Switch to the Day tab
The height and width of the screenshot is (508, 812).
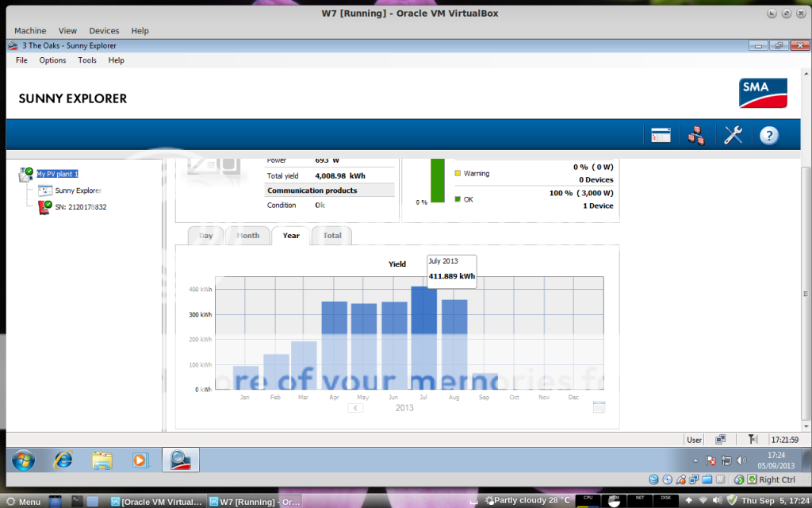[x=205, y=235]
